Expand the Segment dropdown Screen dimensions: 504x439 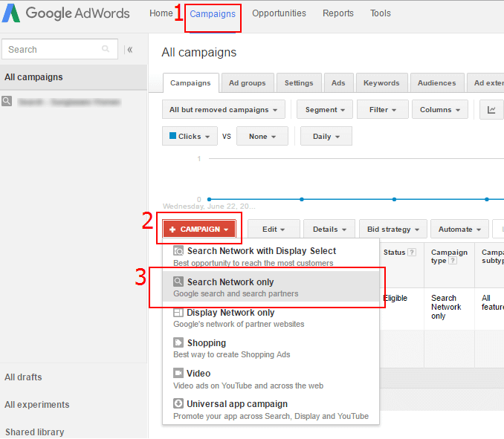click(x=325, y=109)
